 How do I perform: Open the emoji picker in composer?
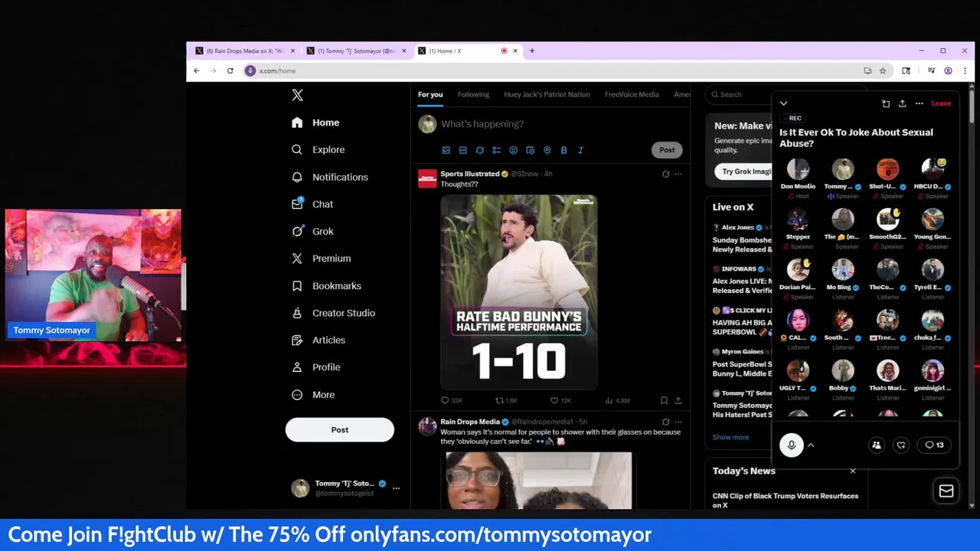513,150
